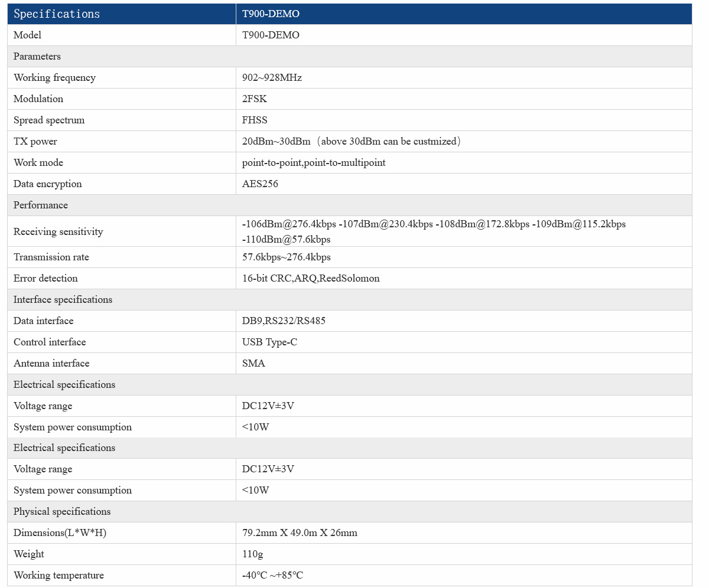Click the DB9,RS232/RS485 data interface value
709x588 pixels.
(284, 321)
